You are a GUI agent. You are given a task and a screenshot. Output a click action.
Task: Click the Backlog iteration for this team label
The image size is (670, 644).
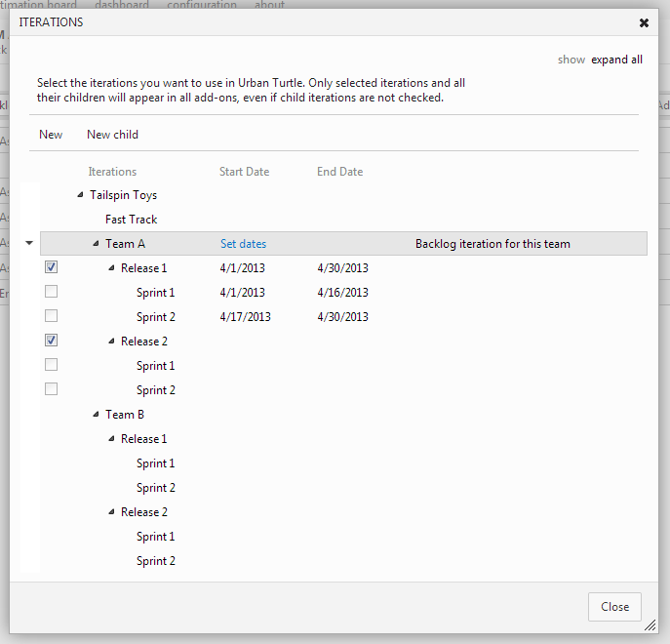(x=493, y=244)
